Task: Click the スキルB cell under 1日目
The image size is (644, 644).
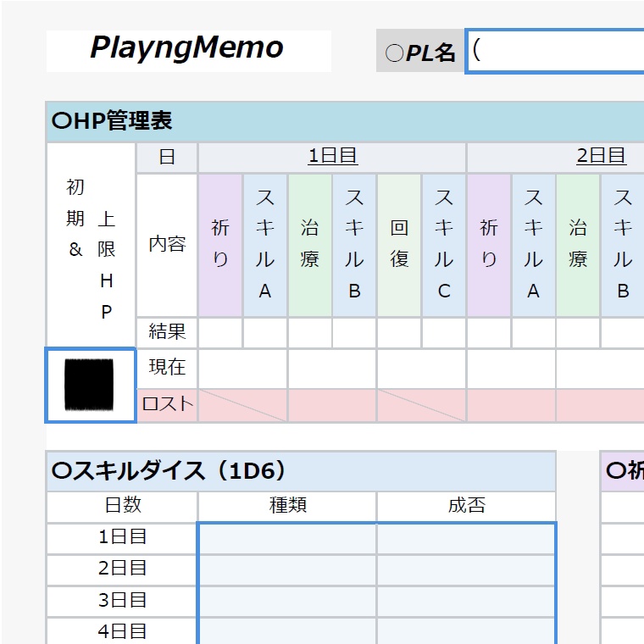Action: (x=354, y=245)
